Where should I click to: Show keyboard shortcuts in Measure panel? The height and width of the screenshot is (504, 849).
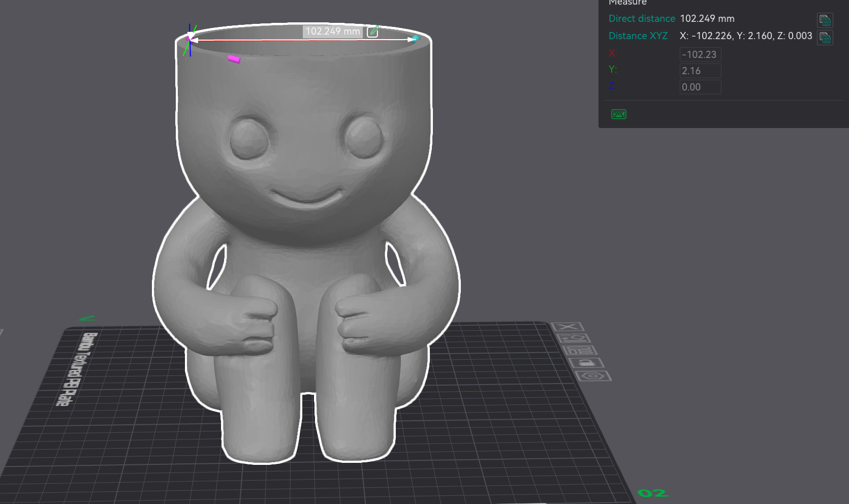(618, 114)
